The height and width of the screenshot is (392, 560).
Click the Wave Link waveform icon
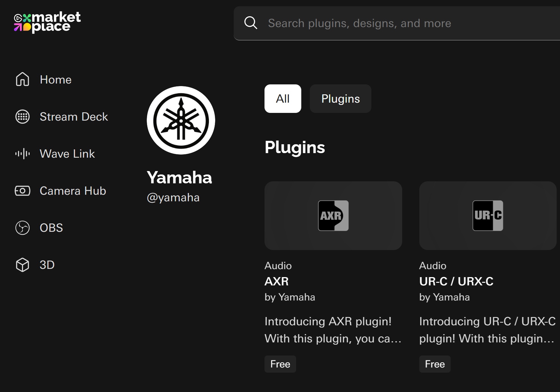[x=23, y=154]
